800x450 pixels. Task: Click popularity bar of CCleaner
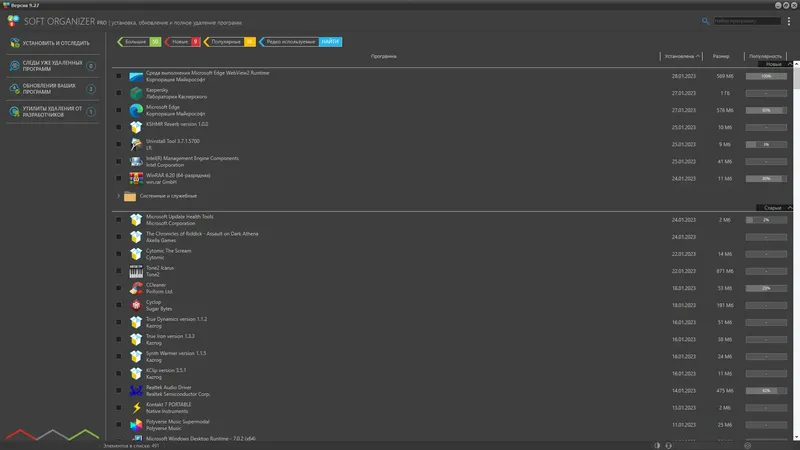click(766, 288)
